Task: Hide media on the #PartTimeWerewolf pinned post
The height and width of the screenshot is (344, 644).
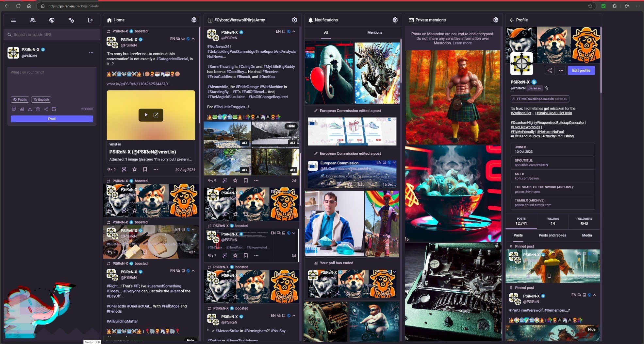Action: (591, 329)
